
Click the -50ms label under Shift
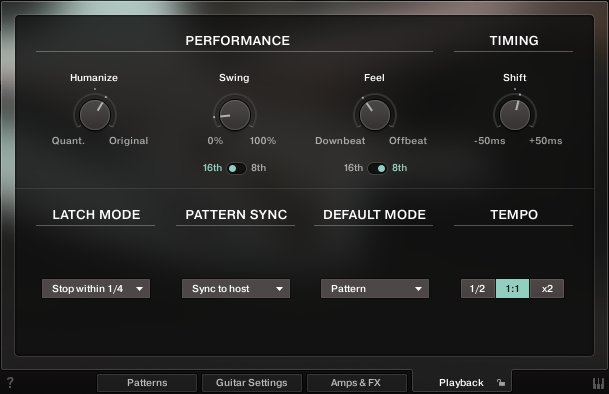point(490,141)
